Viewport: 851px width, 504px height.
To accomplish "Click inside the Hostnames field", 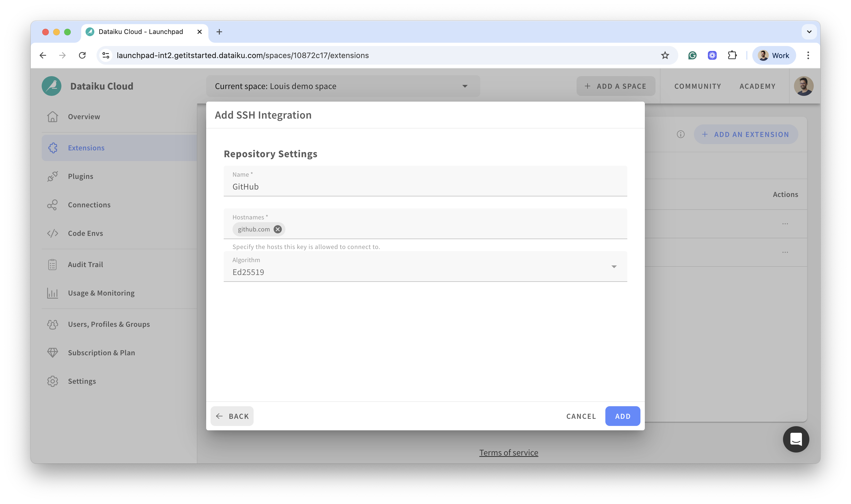I will pyautogui.click(x=425, y=224).
